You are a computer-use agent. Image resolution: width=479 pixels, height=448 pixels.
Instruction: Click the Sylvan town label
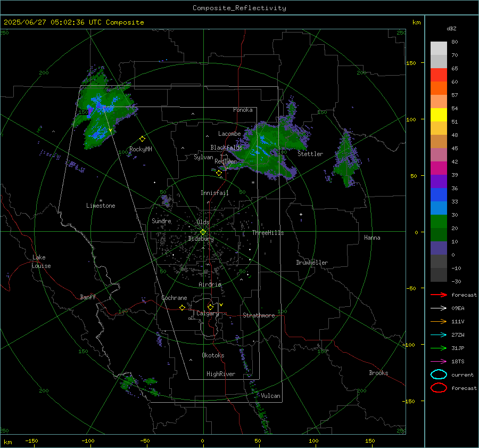tap(203, 157)
